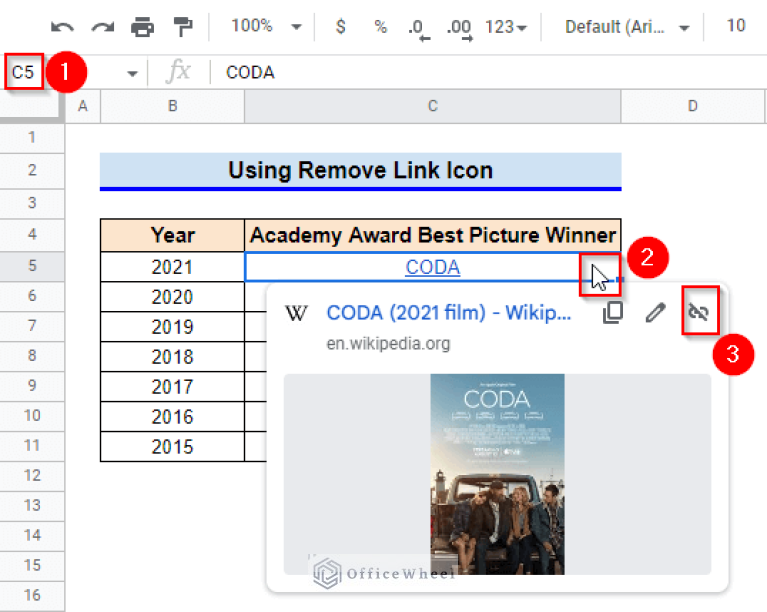The width and height of the screenshot is (767, 612).
Task: Click the CODA hyperlink in cell C5
Action: [x=432, y=267]
